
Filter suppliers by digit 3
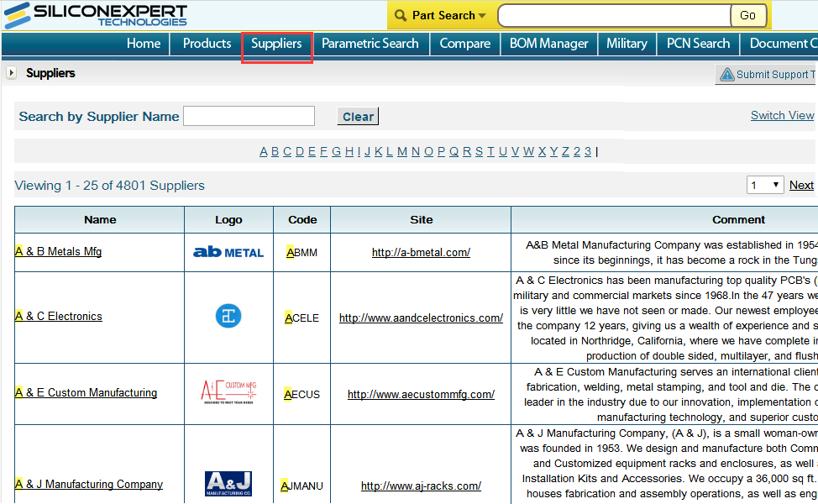coord(588,151)
